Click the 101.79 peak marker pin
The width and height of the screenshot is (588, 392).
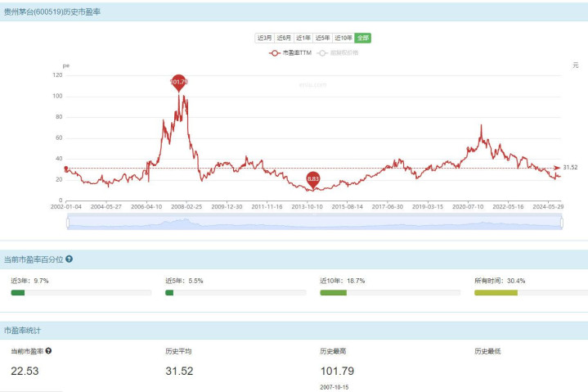179,83
